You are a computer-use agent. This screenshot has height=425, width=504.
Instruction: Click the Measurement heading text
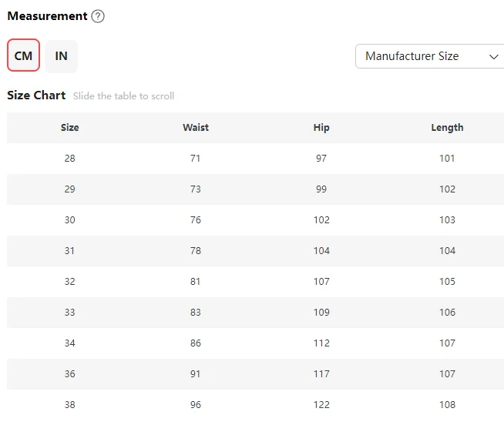point(47,15)
